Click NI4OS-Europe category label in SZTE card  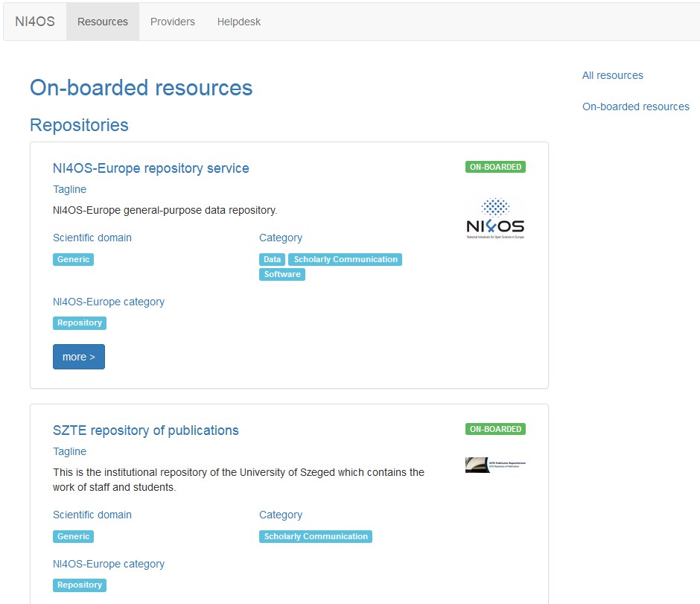[x=109, y=564]
